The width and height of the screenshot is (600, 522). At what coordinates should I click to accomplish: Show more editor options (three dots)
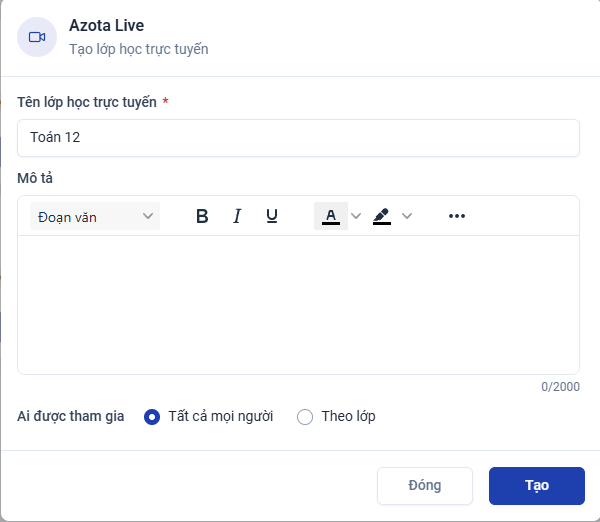457,216
